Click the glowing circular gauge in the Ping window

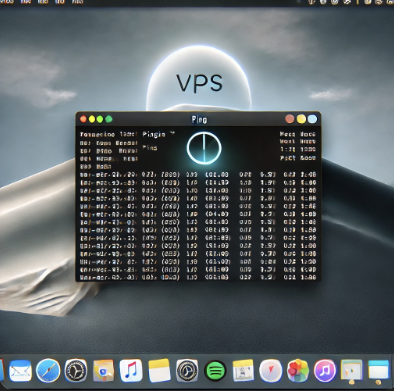204,148
